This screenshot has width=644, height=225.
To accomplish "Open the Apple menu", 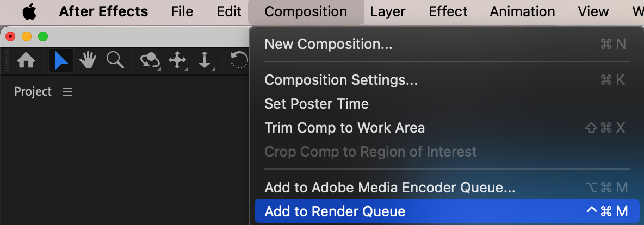I will point(29,12).
